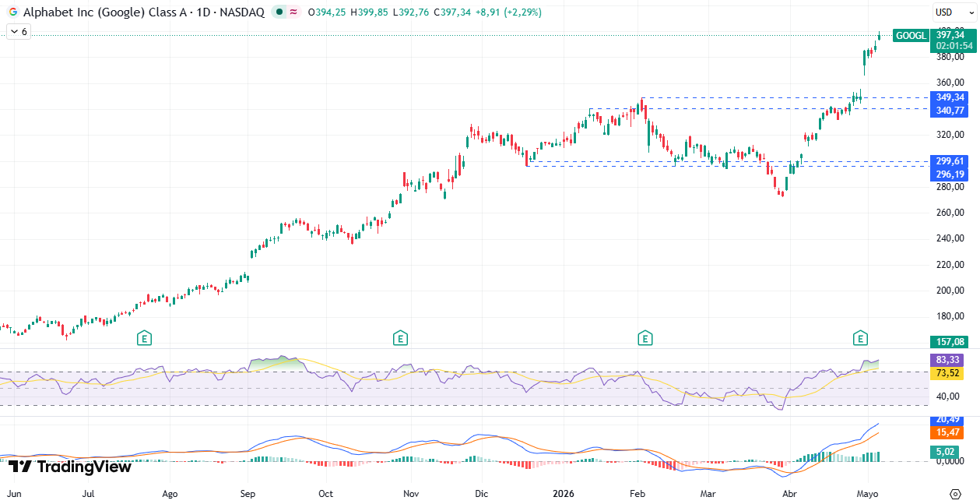The width and height of the screenshot is (980, 504).
Task: Click the change value +8,91 (+2,29%)
Action: (x=508, y=12)
